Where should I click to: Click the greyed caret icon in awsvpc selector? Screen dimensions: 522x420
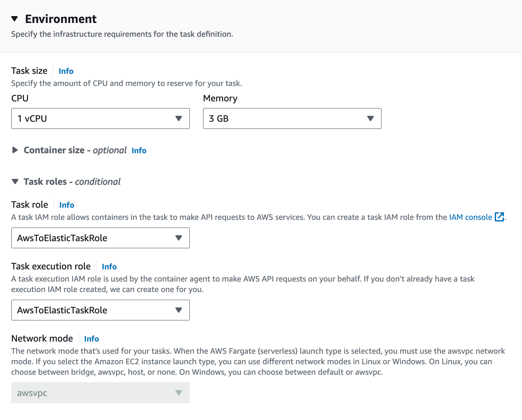tap(178, 393)
